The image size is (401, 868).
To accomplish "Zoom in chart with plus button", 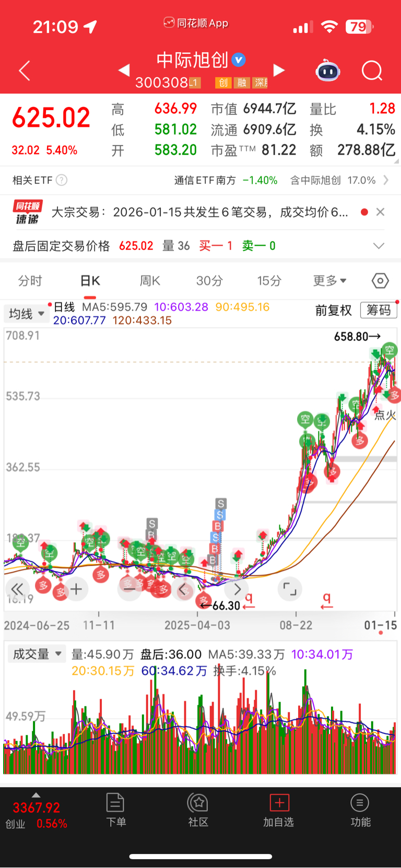I will pyautogui.click(x=76, y=589).
